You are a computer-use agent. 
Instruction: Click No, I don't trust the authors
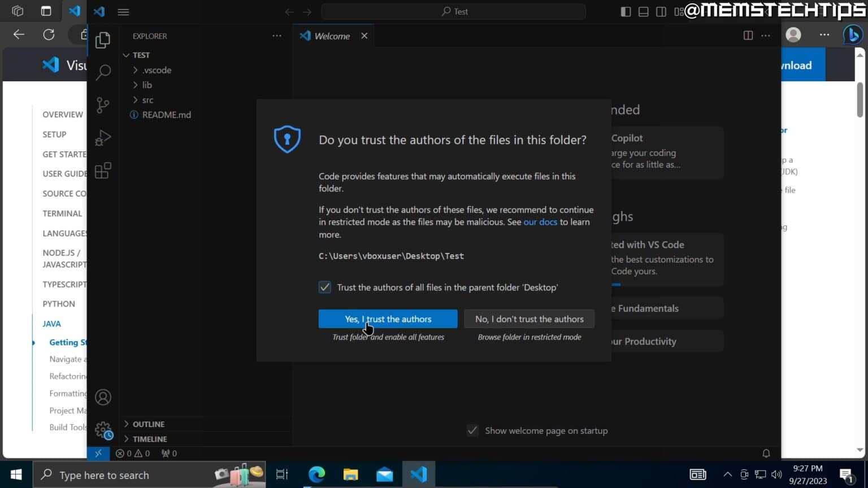[x=530, y=319]
